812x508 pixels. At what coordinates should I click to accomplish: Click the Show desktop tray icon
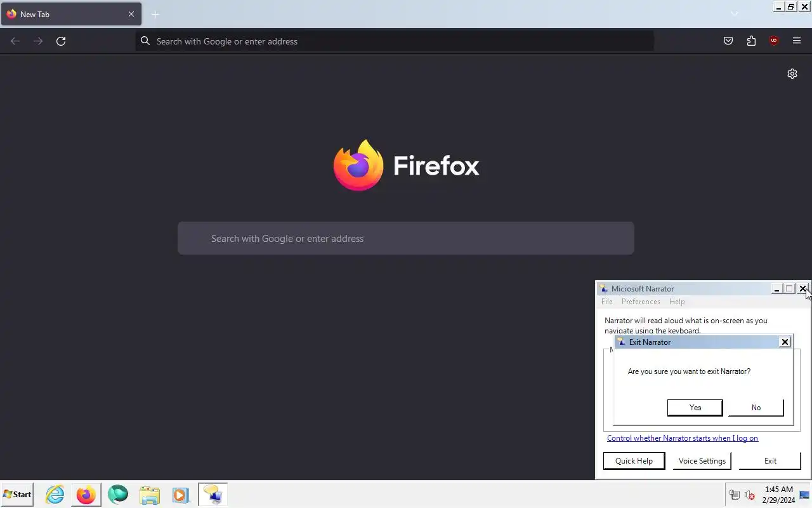coord(804,495)
